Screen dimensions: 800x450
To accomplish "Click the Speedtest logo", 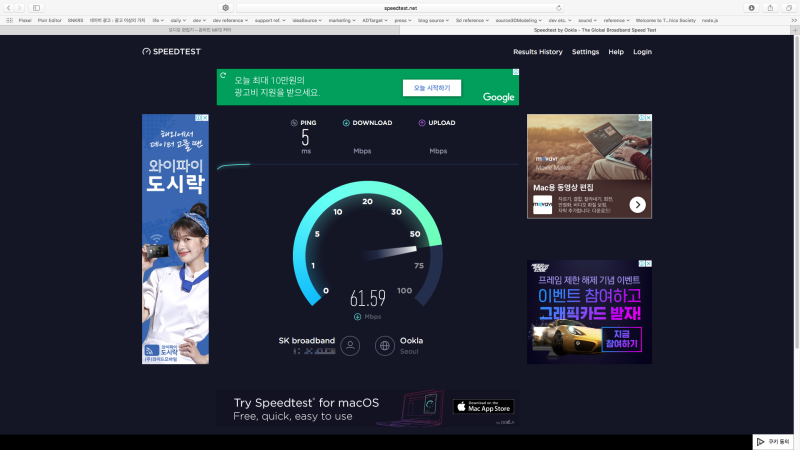I will coord(171,52).
